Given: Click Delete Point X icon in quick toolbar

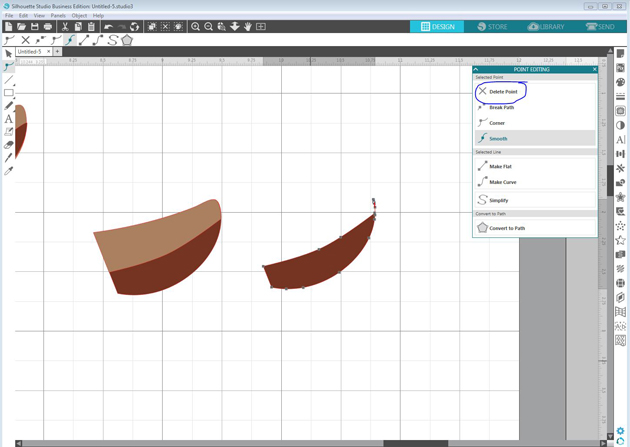Looking at the screenshot, I should click(25, 40).
